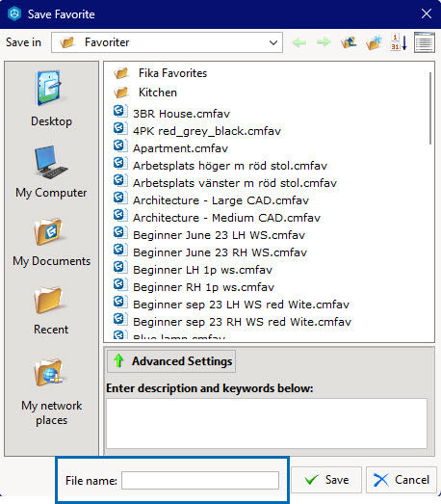Click the Save button
Image resolution: width=441 pixels, height=504 pixels.
click(x=326, y=480)
